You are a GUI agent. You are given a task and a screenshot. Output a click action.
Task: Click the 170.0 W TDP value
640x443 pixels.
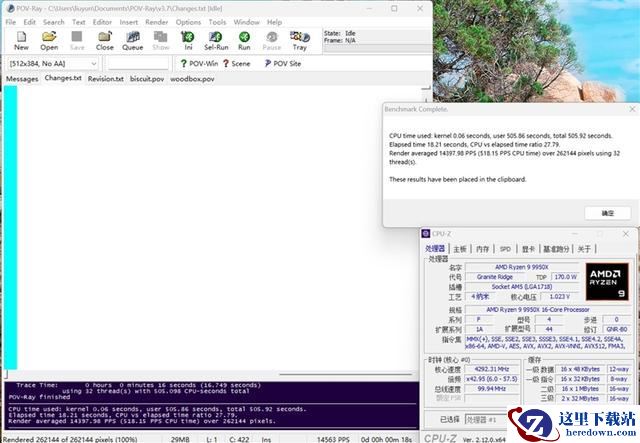[x=566, y=277]
